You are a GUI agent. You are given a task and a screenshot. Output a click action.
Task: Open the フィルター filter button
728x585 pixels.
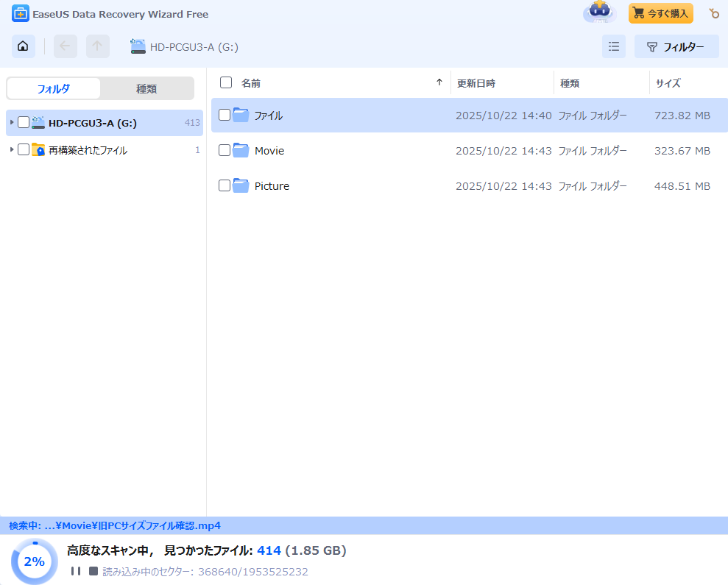[676, 46]
